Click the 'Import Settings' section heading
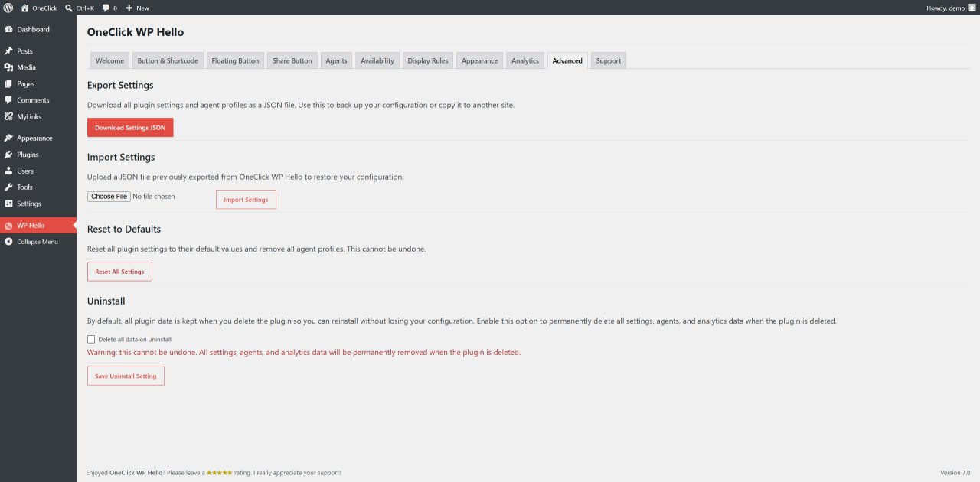980x482 pixels. tap(121, 157)
